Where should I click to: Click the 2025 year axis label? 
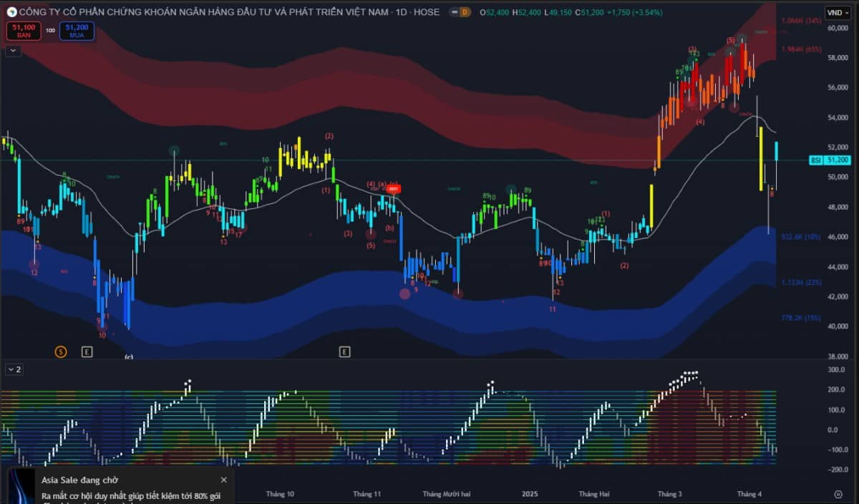[x=530, y=494]
